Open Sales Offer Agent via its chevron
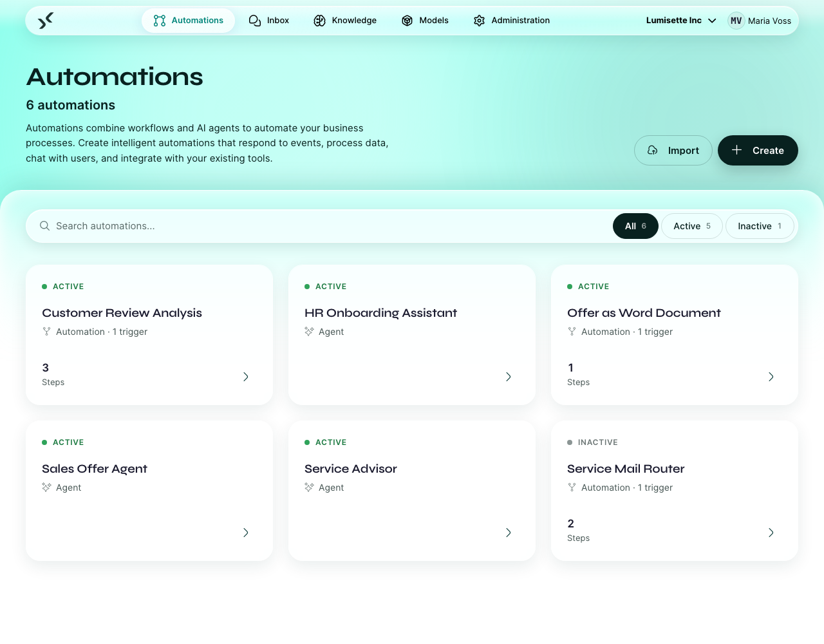 [246, 533]
